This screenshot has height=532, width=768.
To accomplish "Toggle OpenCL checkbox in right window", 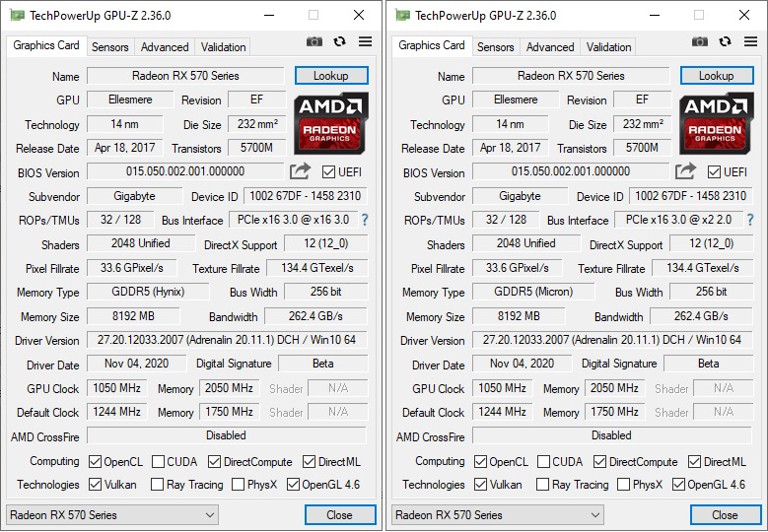I will (480, 461).
